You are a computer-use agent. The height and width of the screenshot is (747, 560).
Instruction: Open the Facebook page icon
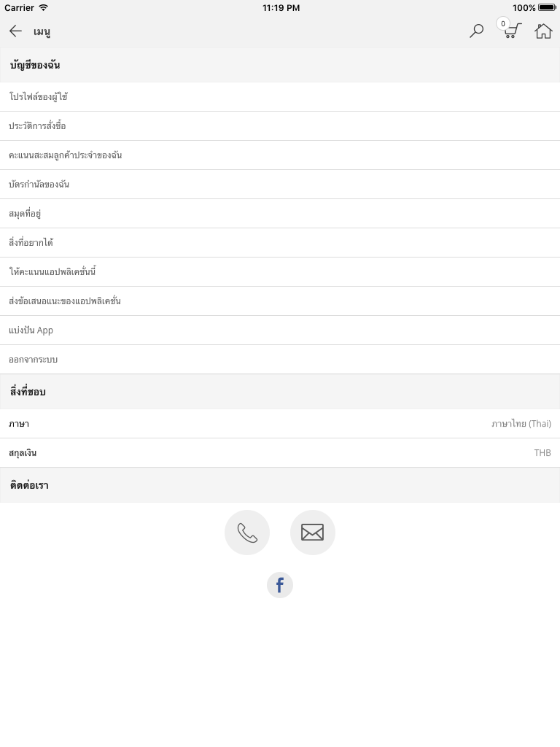tap(280, 585)
